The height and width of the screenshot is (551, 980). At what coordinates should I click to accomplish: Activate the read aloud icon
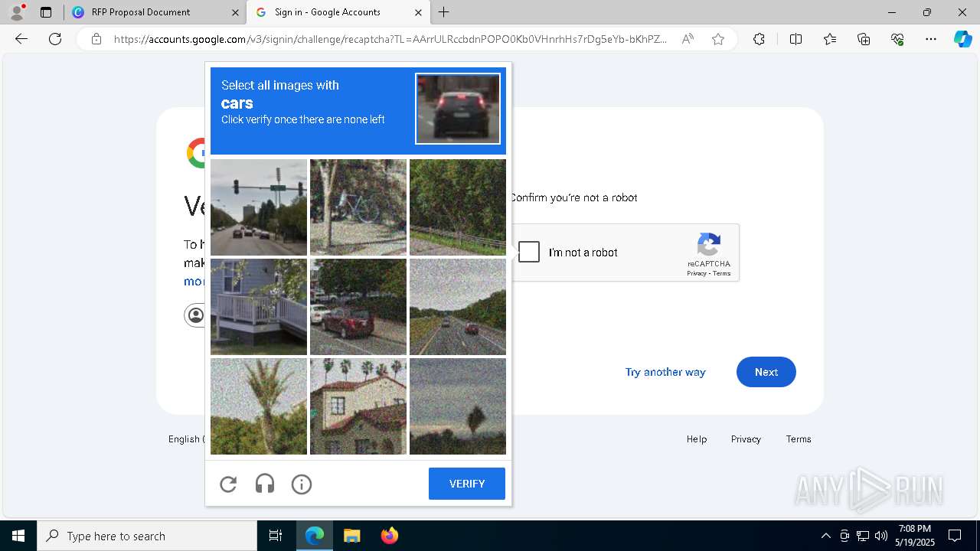click(x=688, y=39)
